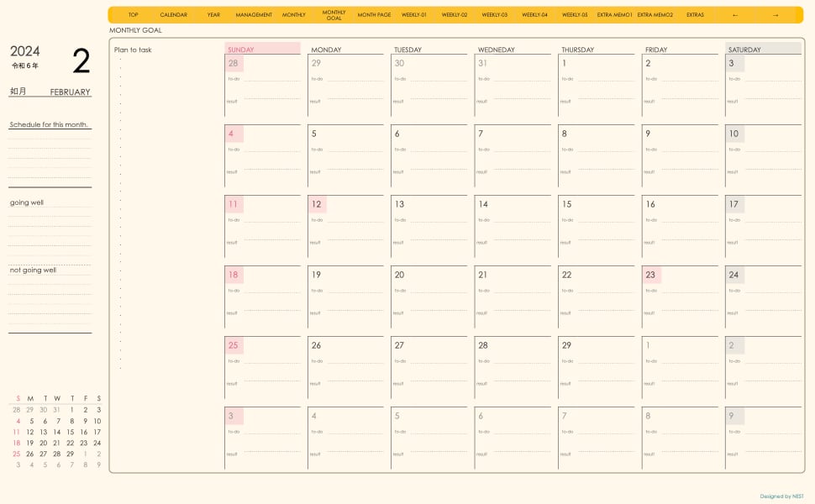Select the EXTRAS tab
The image size is (815, 504).
[695, 15]
